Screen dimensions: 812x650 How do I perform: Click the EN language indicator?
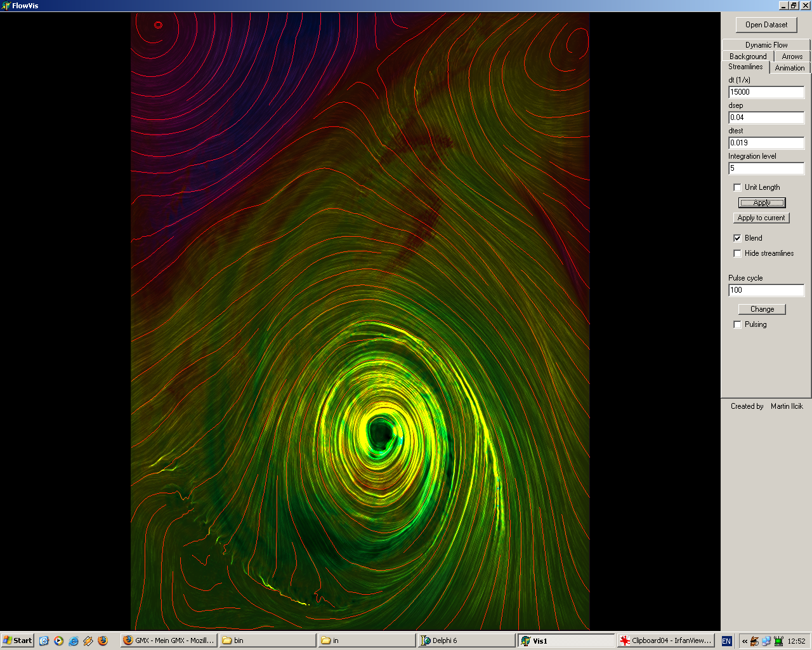pos(726,641)
